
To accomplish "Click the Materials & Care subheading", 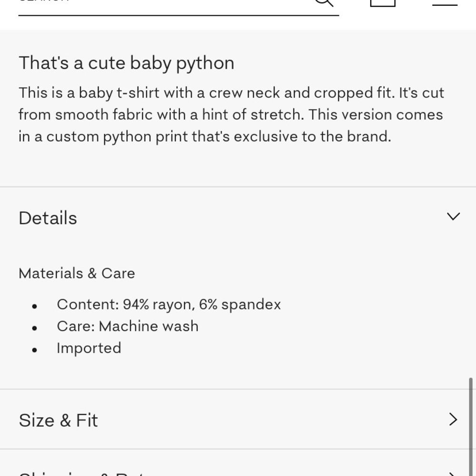I will click(x=77, y=273).
